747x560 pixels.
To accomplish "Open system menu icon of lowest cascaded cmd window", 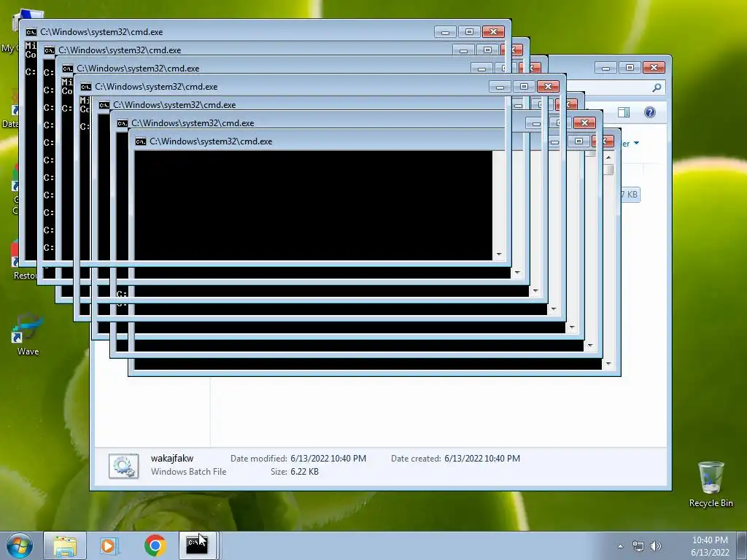I will pos(141,141).
